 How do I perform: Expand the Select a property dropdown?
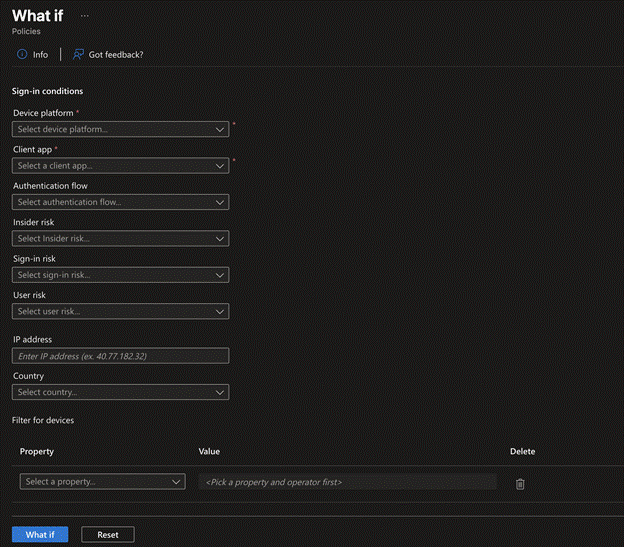pyautogui.click(x=102, y=482)
